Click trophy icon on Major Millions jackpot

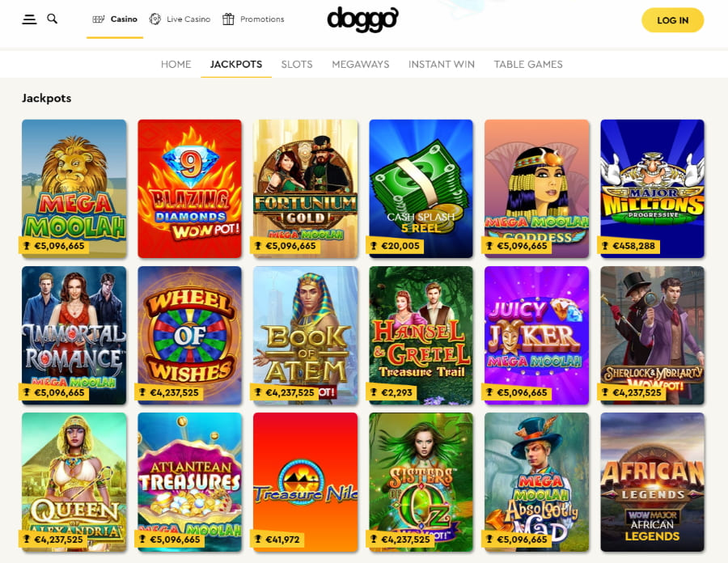tap(605, 246)
